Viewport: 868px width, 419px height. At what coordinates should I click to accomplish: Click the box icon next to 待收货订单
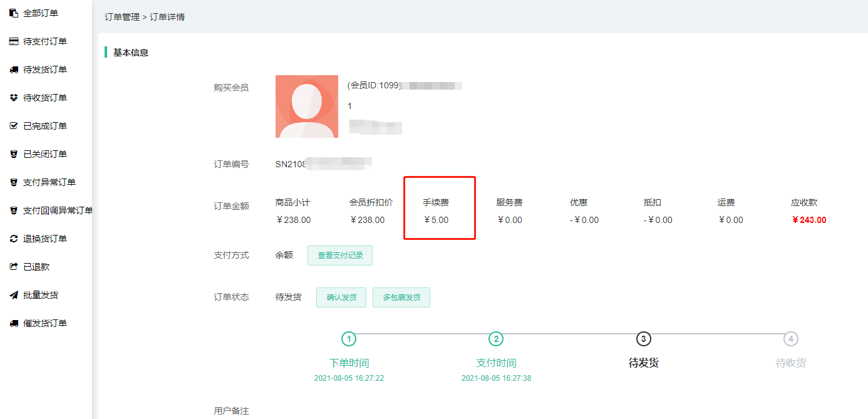coord(14,98)
